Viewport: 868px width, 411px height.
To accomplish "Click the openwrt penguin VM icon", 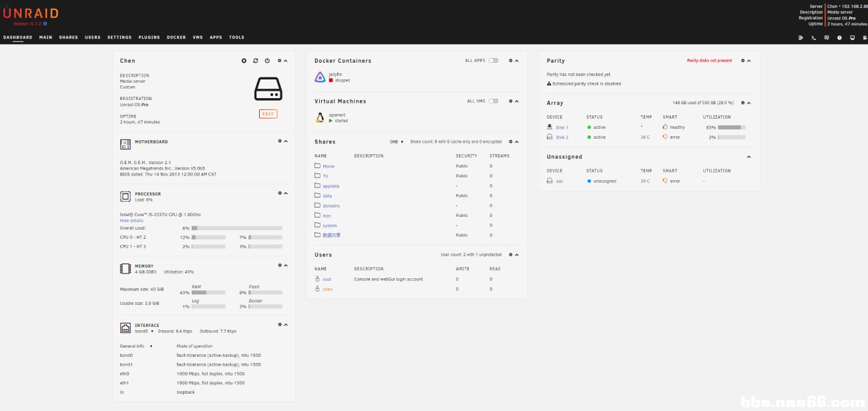I will [320, 118].
